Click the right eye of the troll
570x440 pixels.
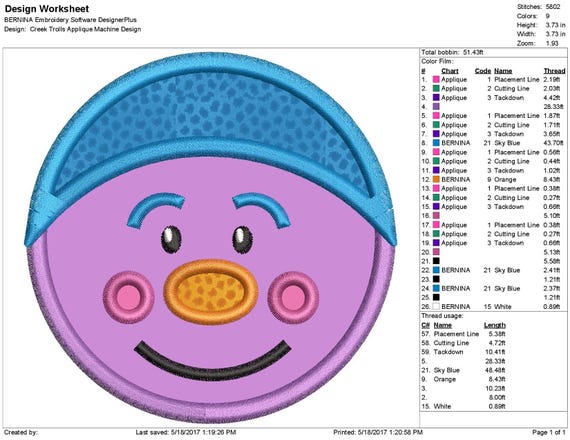coord(242,240)
